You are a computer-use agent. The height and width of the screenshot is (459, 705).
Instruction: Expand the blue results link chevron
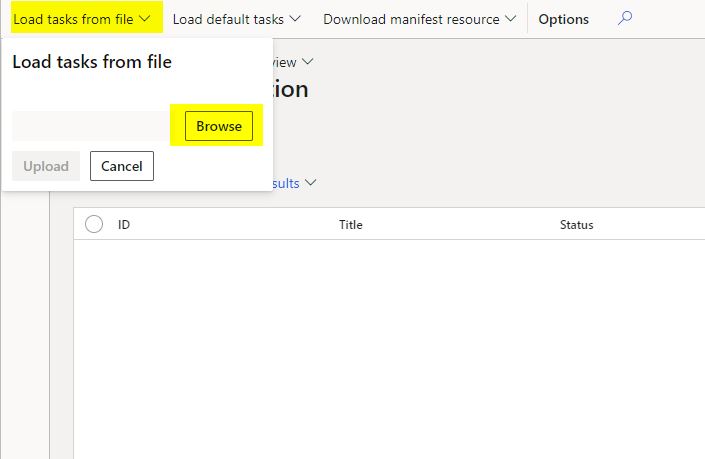[x=310, y=183]
